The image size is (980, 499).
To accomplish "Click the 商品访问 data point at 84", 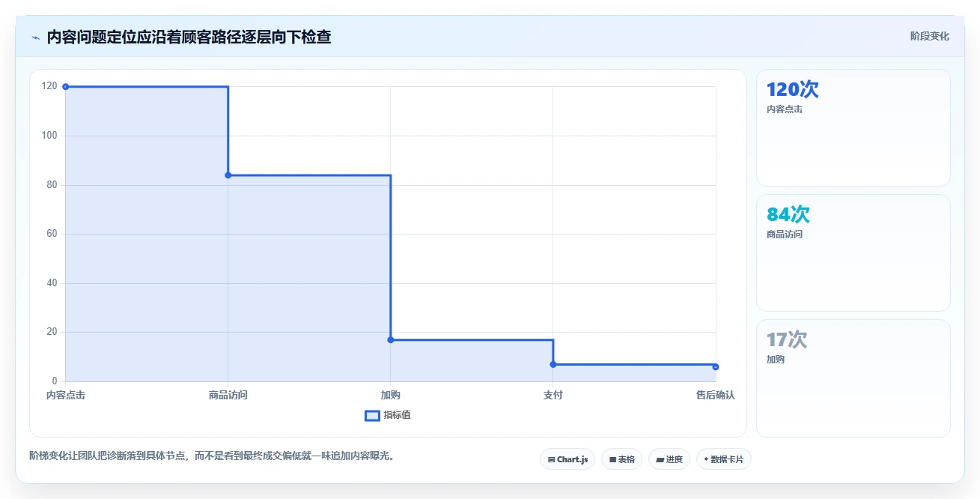I will click(x=228, y=175).
